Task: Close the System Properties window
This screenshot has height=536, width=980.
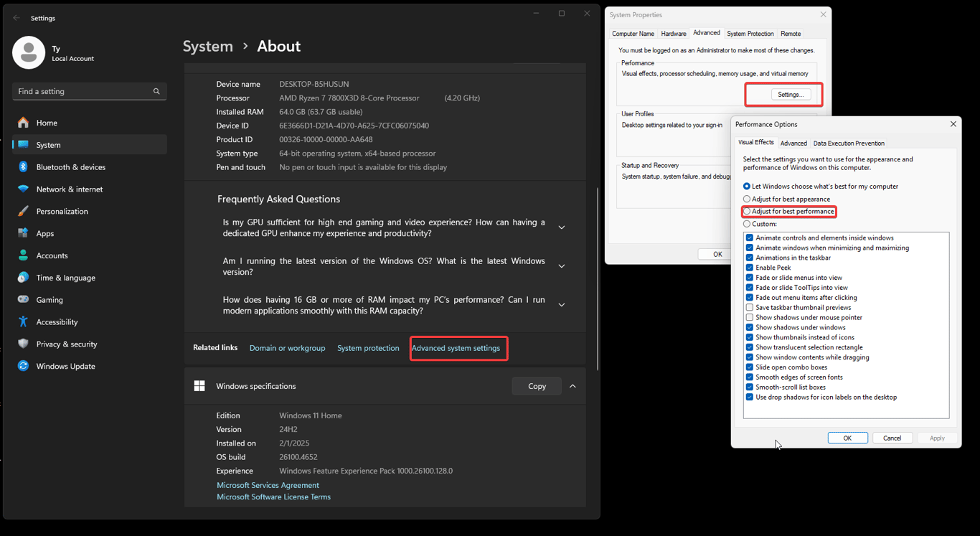Action: 823,14
